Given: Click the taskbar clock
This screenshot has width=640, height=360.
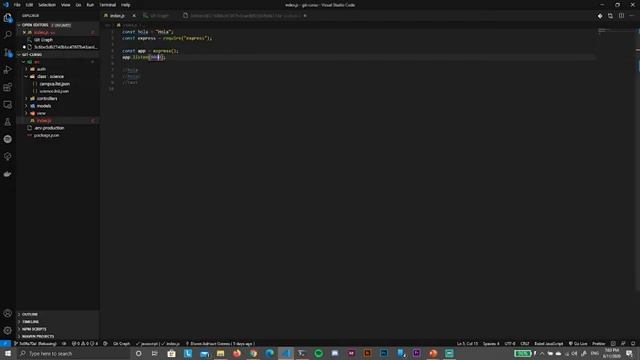Looking at the screenshot, I should click(x=611, y=353).
